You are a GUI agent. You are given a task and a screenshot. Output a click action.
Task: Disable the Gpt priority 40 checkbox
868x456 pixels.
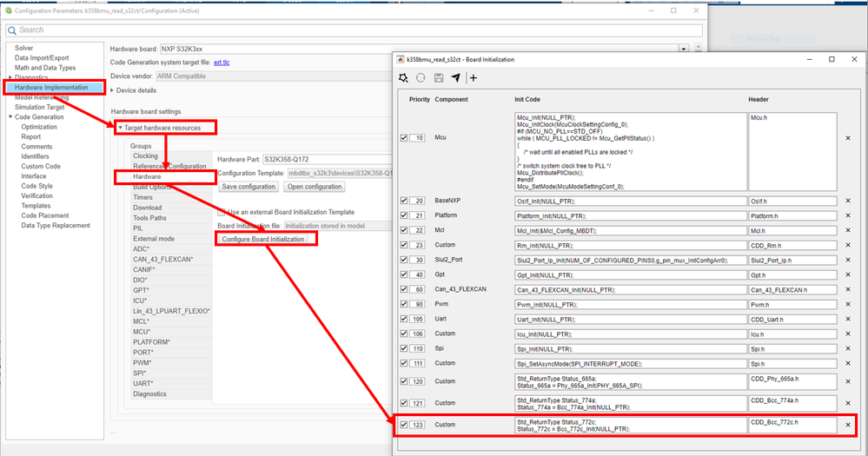[403, 275]
